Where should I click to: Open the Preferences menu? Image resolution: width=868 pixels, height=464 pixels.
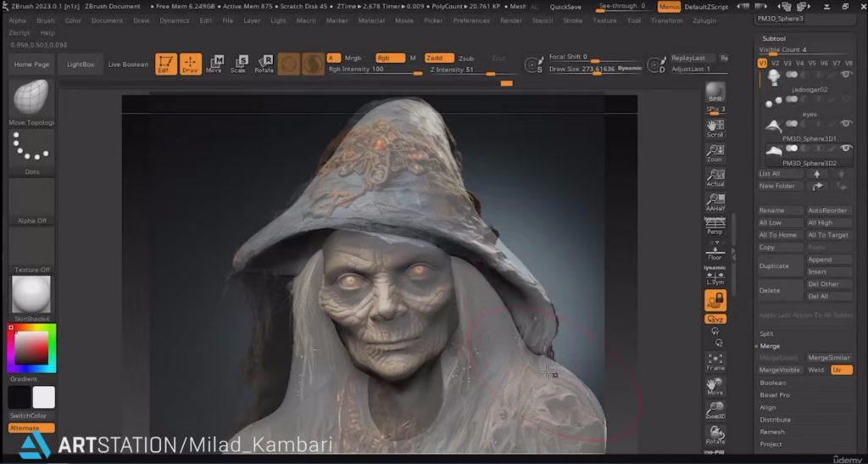(x=471, y=20)
